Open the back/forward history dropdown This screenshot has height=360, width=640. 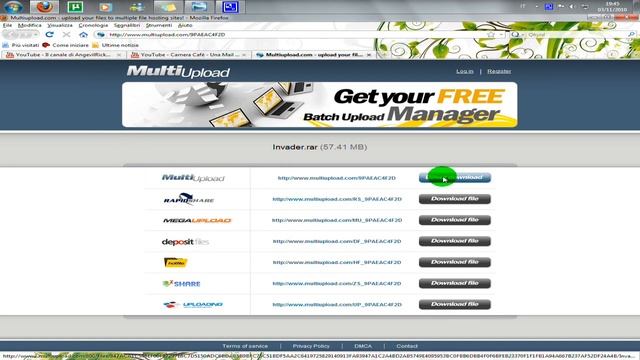pyautogui.click(x=36, y=35)
